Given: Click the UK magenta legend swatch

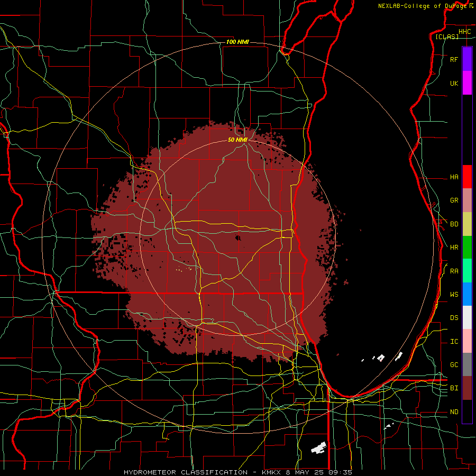Looking at the screenshot, I should click(x=467, y=83).
